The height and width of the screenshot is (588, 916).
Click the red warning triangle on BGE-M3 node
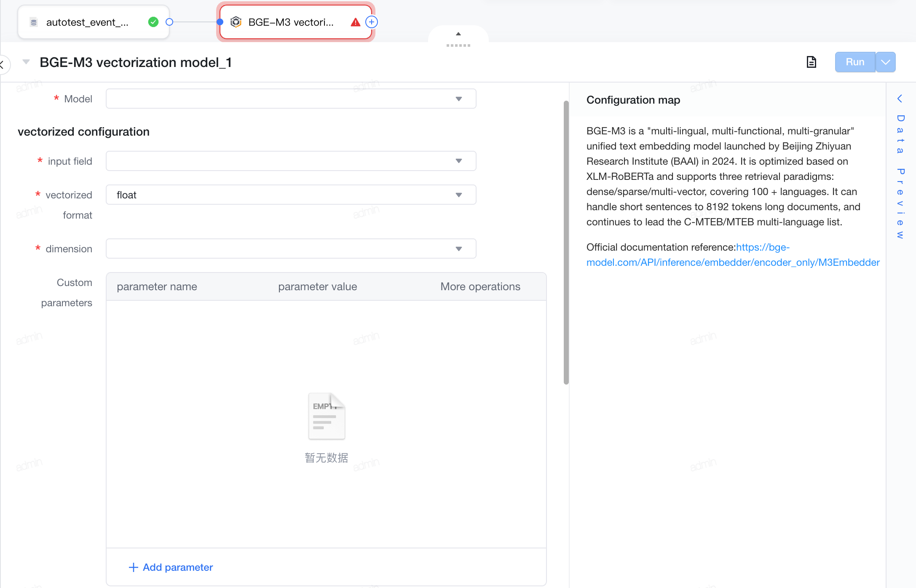click(x=356, y=22)
